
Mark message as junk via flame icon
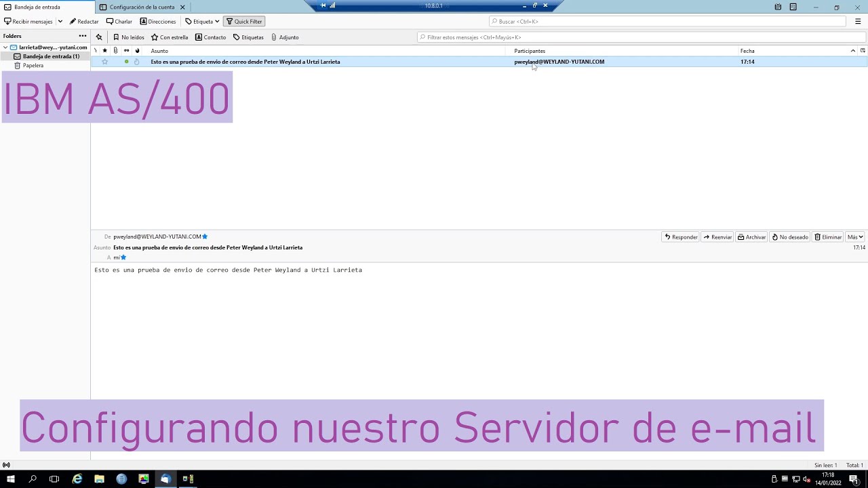tap(136, 62)
